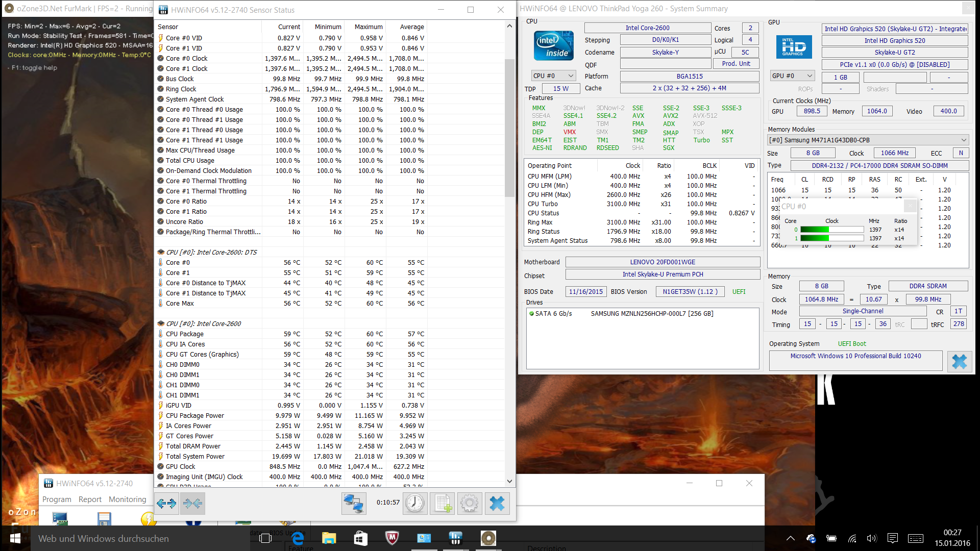Open the Program menu
Screen dimensions: 980x551
tap(57, 499)
